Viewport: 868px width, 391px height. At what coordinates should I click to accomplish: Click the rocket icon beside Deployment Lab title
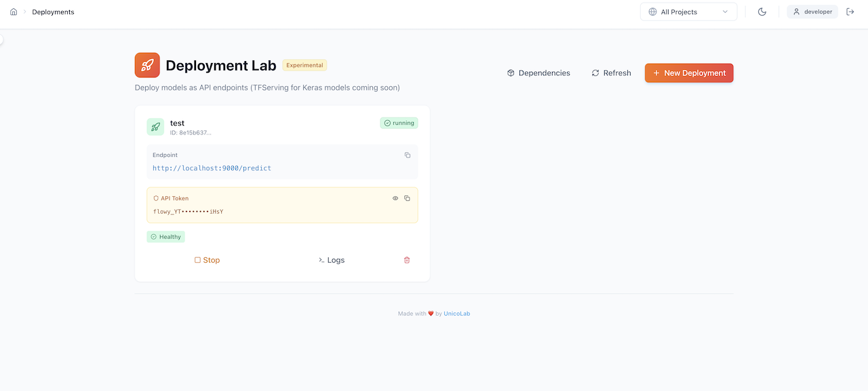(x=147, y=64)
